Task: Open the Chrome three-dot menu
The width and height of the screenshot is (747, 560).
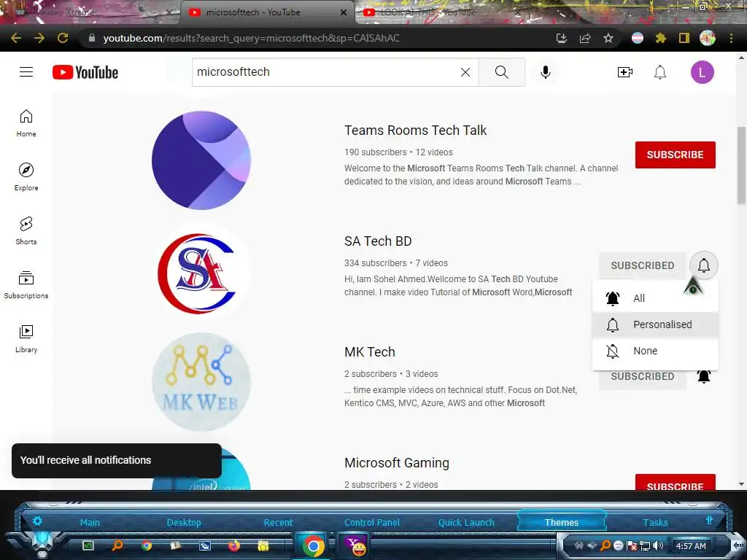Action: pyautogui.click(x=731, y=38)
